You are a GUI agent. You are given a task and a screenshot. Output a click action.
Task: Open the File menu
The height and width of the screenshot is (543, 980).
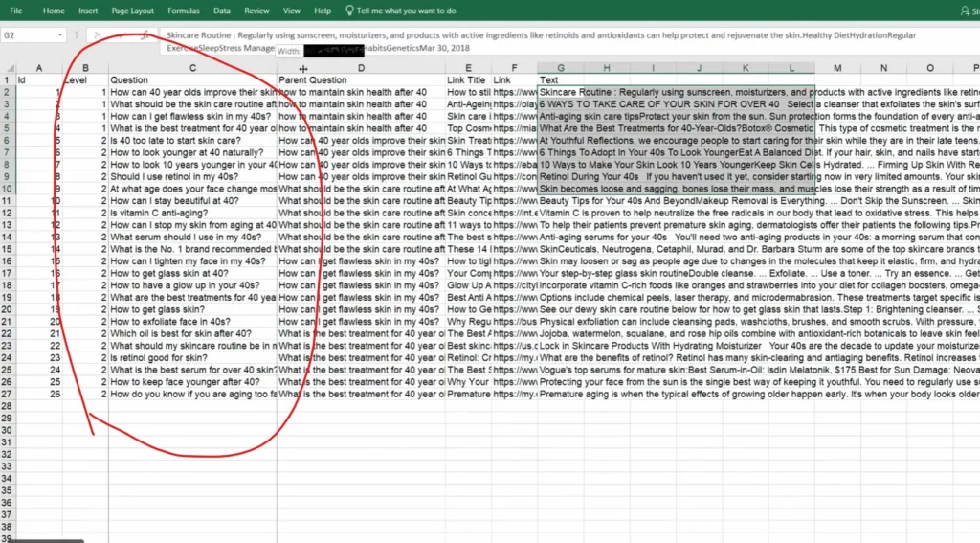pyautogui.click(x=16, y=11)
